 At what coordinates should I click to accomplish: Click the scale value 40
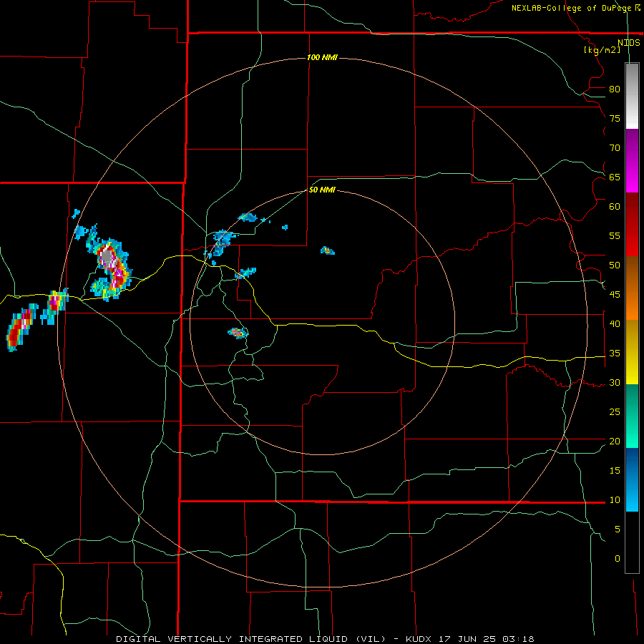[x=615, y=323]
